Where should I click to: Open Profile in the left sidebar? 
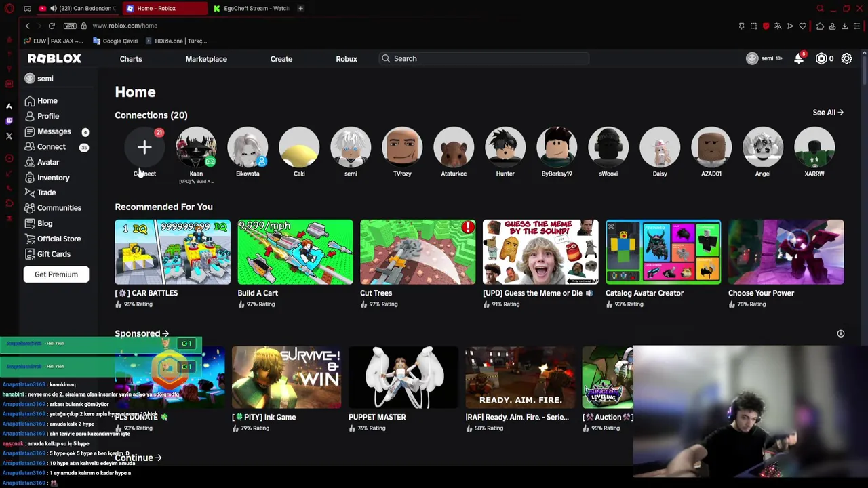click(48, 116)
